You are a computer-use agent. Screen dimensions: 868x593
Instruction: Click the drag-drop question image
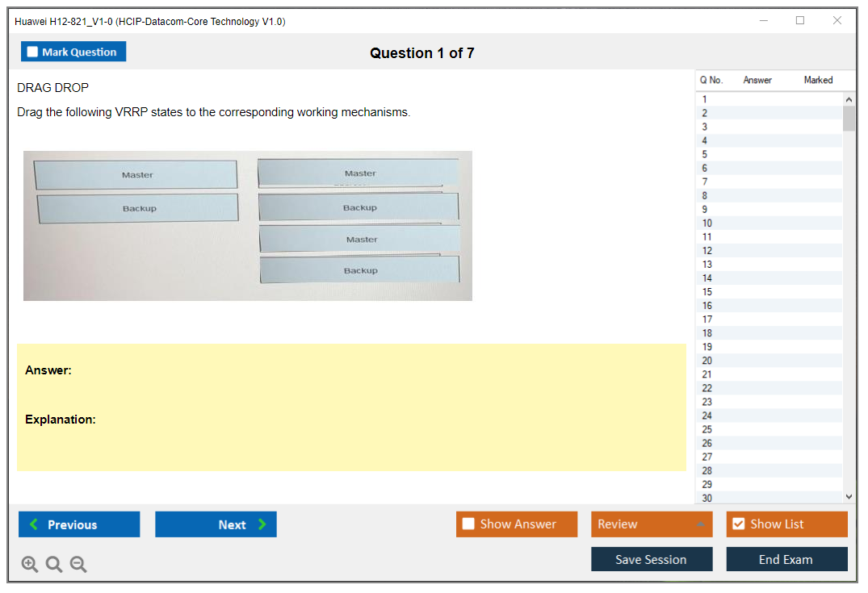pyautogui.click(x=247, y=226)
